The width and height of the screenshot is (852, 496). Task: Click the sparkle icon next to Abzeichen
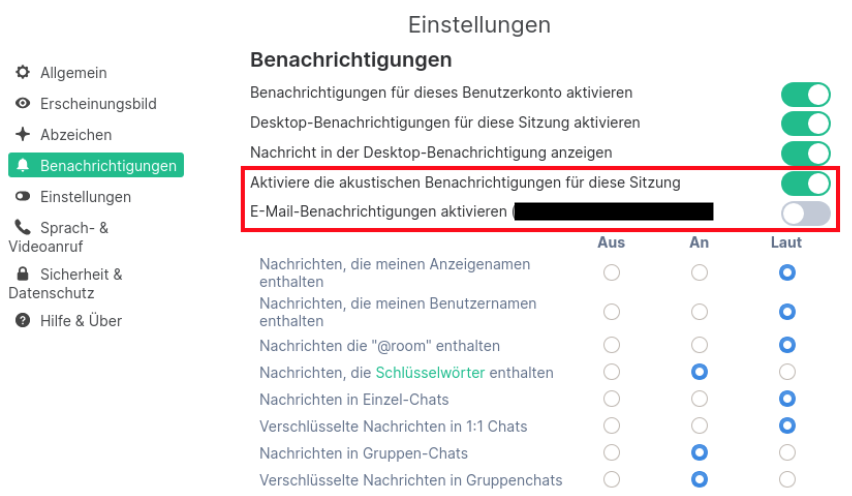(x=23, y=135)
